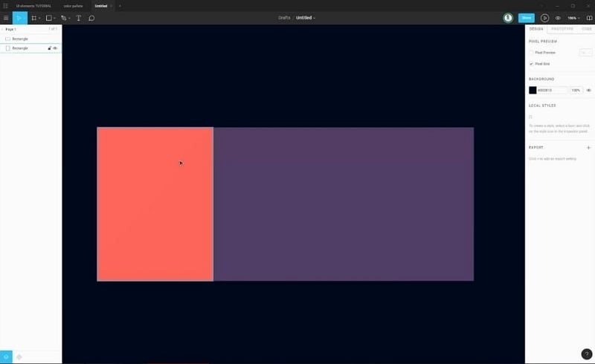Open the help question mark button

[x=586, y=354]
